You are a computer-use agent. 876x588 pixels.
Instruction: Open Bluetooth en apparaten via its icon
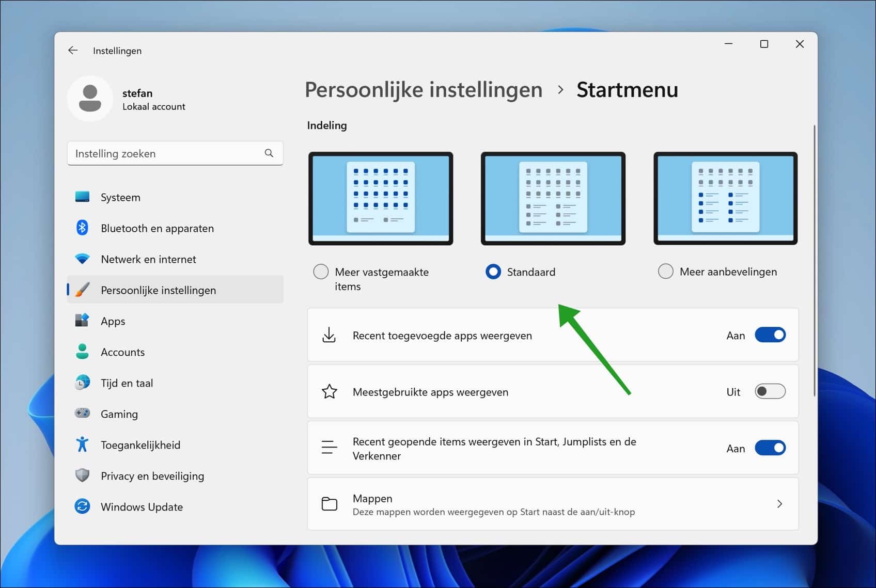tap(83, 228)
